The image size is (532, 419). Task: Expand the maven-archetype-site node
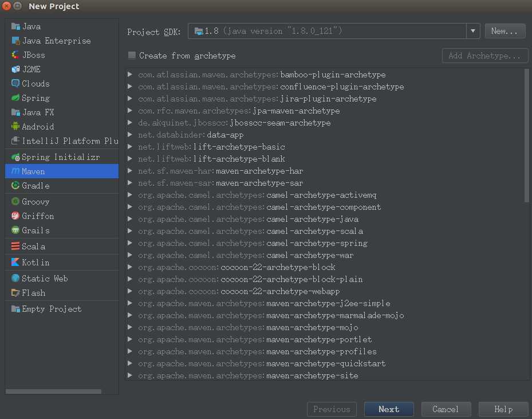[129, 375]
